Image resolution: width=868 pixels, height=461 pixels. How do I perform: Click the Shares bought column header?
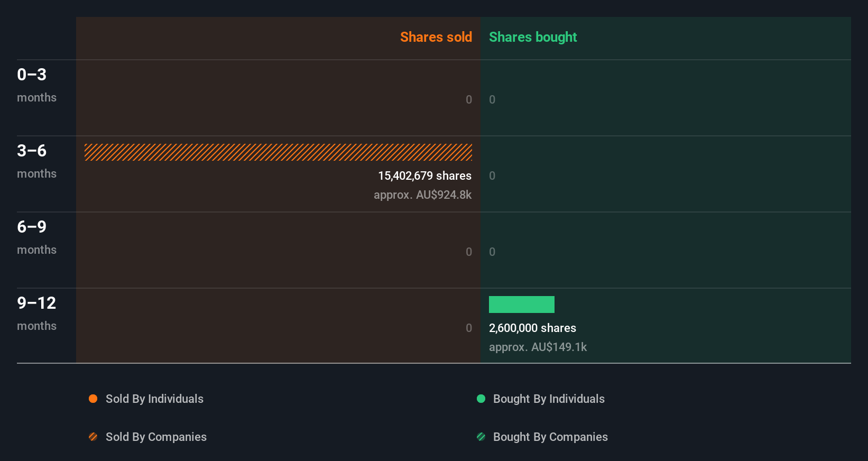pyautogui.click(x=533, y=37)
